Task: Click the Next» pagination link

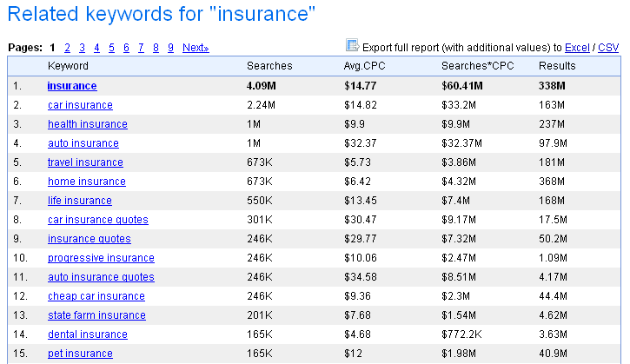Action: click(x=196, y=47)
